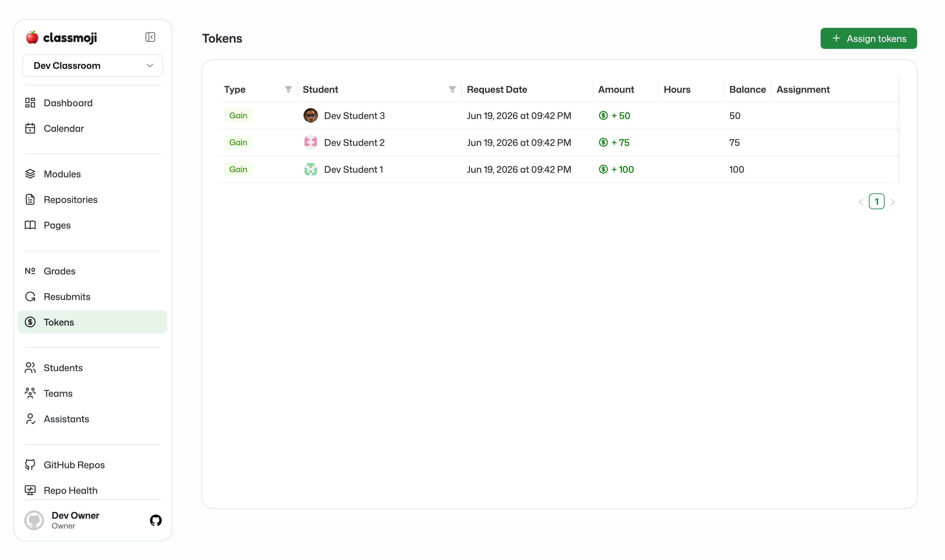The height and width of the screenshot is (560, 945).
Task: Select Tokens in the sidebar
Action: pyautogui.click(x=93, y=322)
